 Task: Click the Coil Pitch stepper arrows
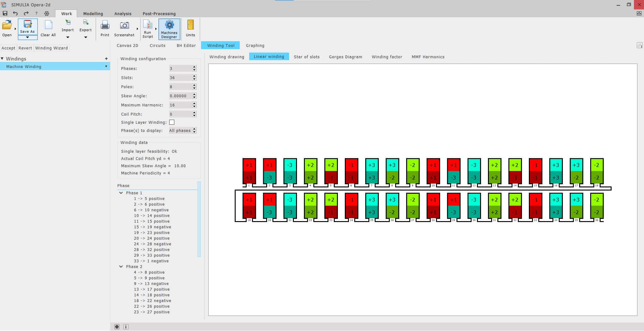point(194,114)
